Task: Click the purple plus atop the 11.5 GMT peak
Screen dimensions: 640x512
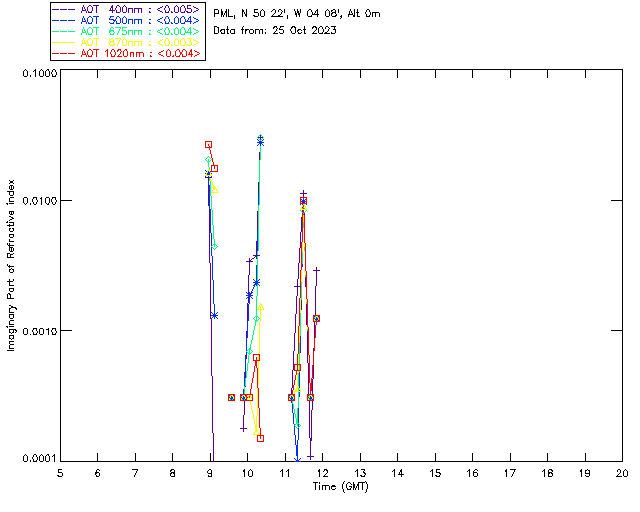Action: 303,193
